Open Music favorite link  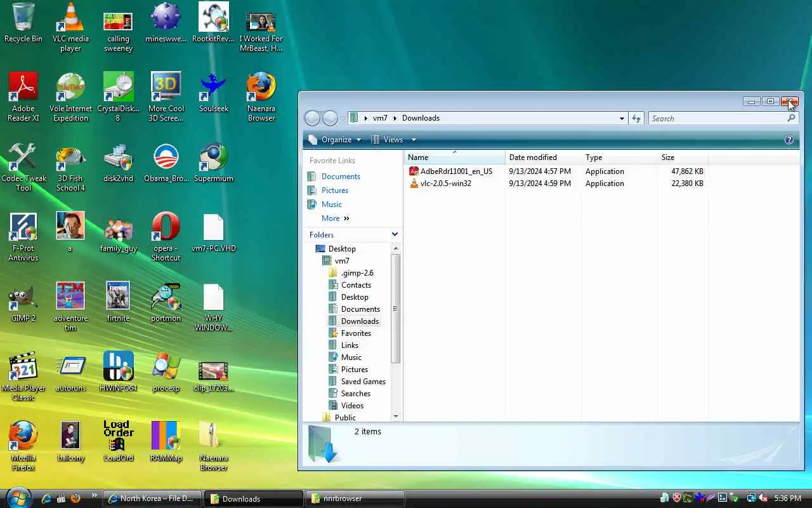click(331, 204)
